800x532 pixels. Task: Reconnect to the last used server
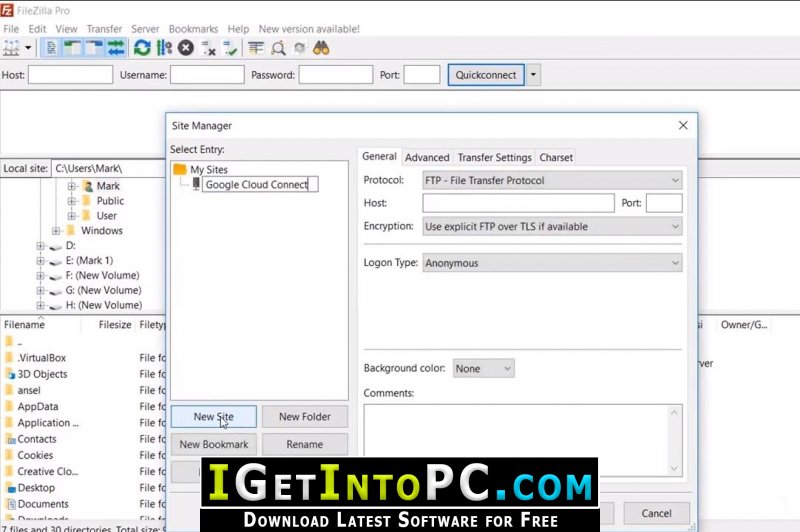click(230, 48)
